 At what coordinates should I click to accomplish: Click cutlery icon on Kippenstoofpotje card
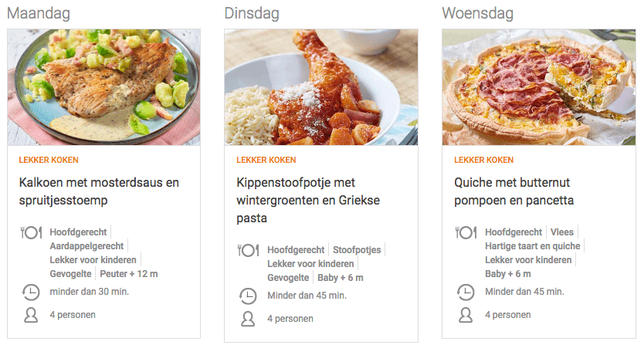point(249,251)
